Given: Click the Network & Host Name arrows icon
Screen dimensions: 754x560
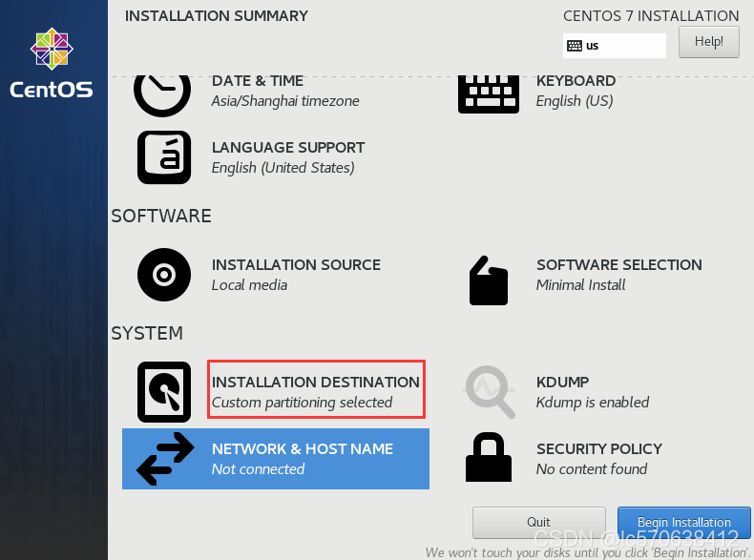Looking at the screenshot, I should (165, 459).
